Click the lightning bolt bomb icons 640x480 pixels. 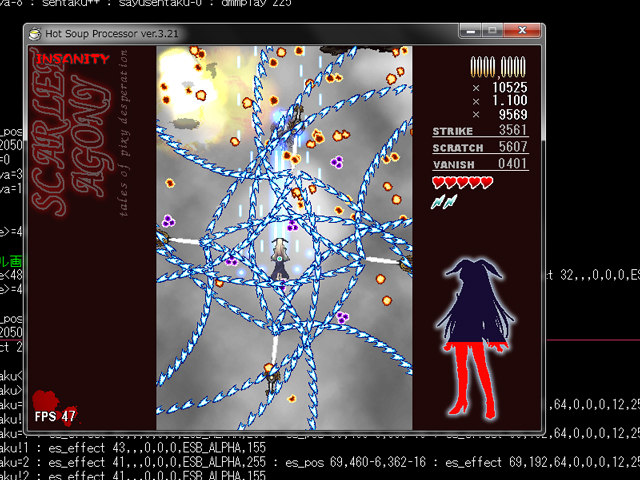(x=444, y=201)
